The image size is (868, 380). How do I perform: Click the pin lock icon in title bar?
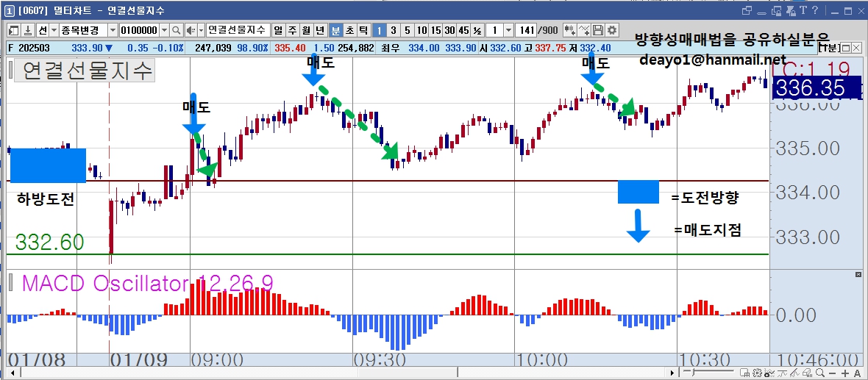791,11
